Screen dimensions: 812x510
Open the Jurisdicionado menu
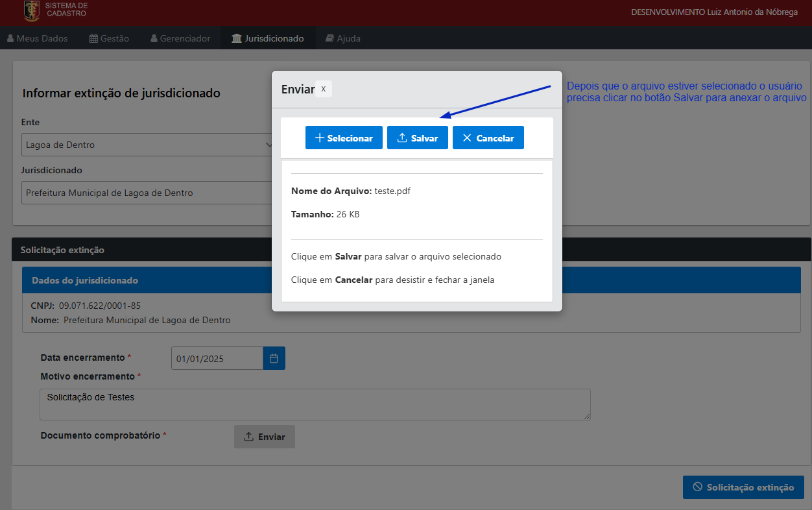click(268, 38)
